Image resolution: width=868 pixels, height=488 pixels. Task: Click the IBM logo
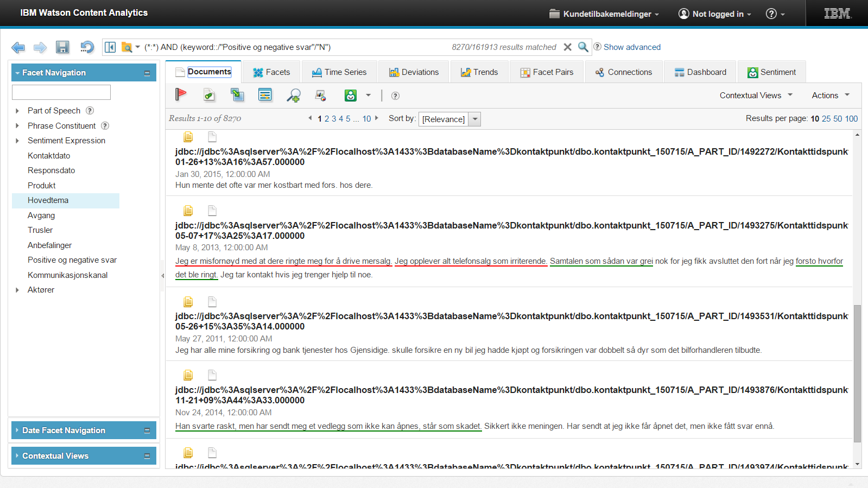click(x=837, y=14)
